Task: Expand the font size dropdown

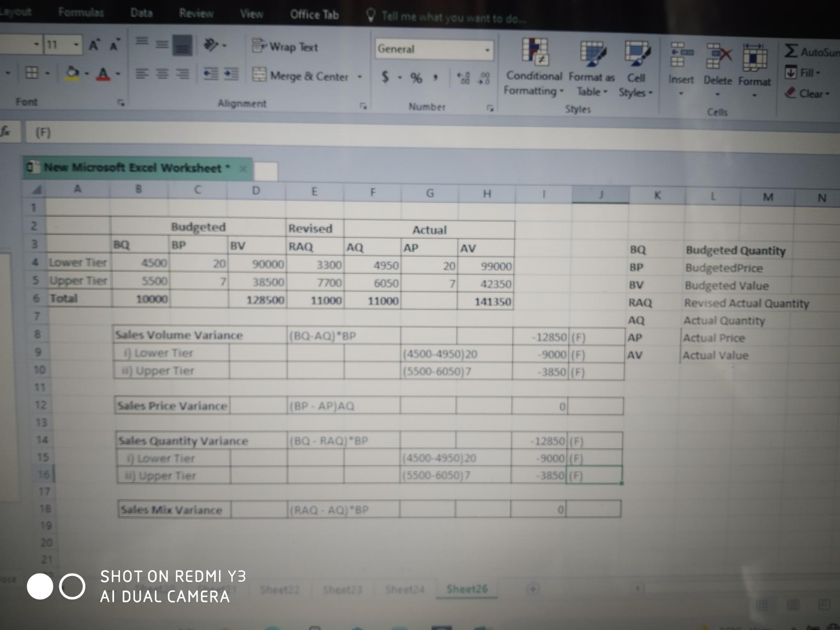Action: [76, 44]
